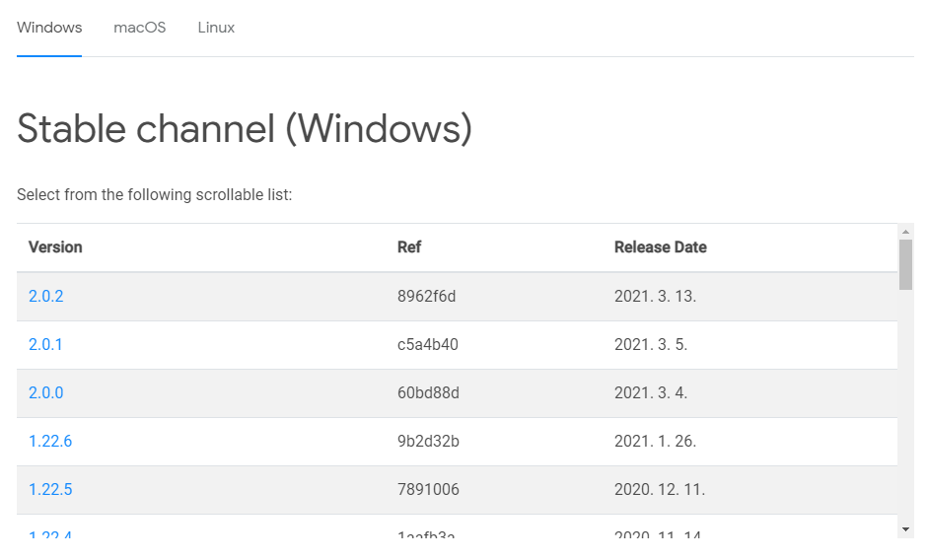Select ref hash 7891006
The width and height of the screenshot is (927, 560).
[x=428, y=490]
